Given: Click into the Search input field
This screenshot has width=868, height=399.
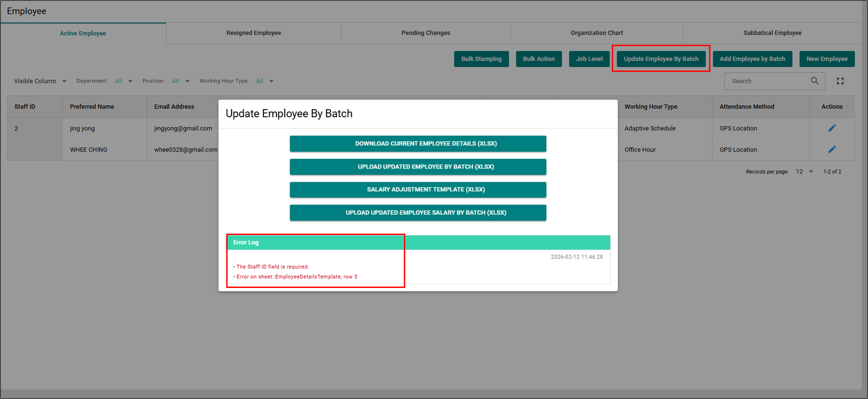Looking at the screenshot, I should 766,81.
